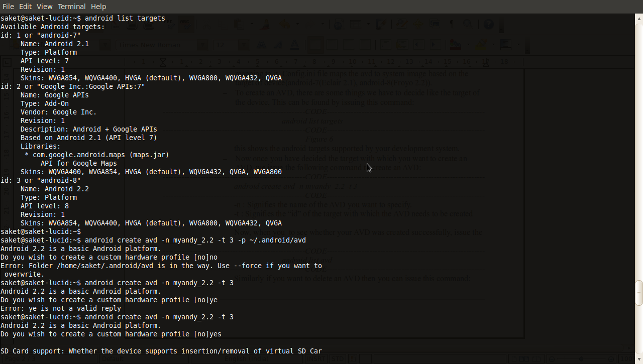643x364 pixels.
Task: Expand the font size 12 dropdown
Action: [x=244, y=45]
